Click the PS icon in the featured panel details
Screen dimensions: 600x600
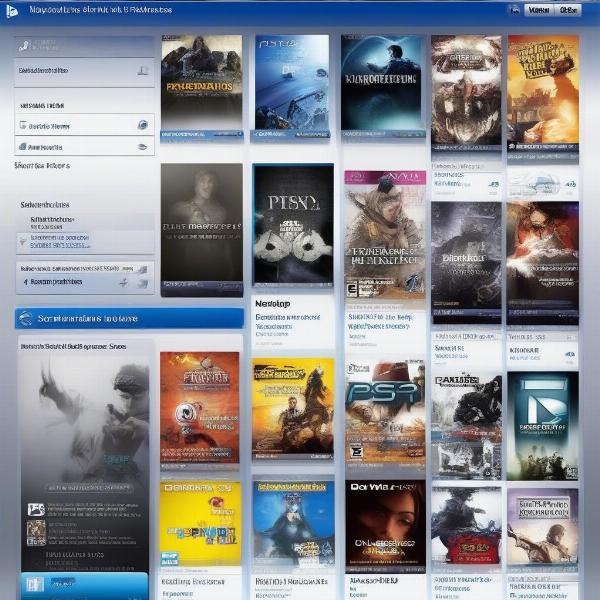click(x=36, y=510)
